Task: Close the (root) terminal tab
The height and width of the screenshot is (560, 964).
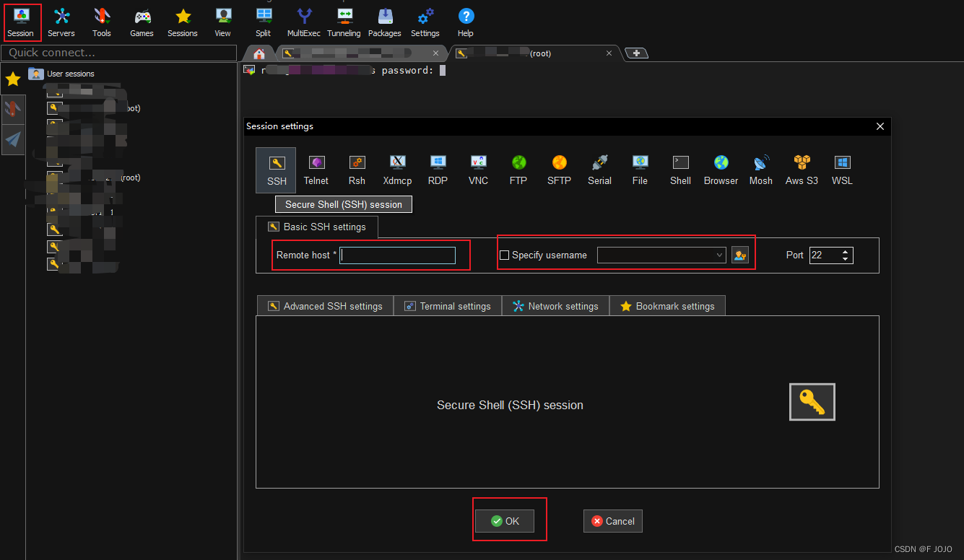Action: click(609, 53)
